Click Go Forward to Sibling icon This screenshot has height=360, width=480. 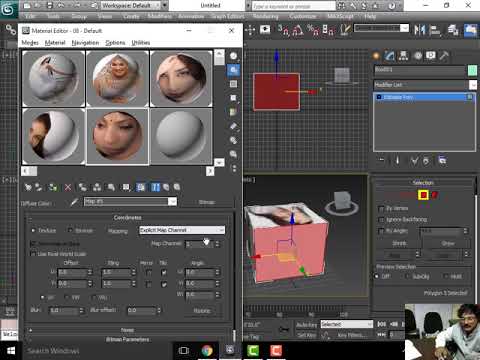tap(177, 187)
